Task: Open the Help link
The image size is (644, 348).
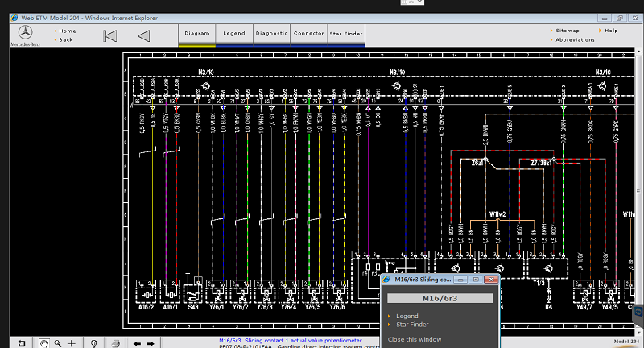Action: pyautogui.click(x=611, y=31)
